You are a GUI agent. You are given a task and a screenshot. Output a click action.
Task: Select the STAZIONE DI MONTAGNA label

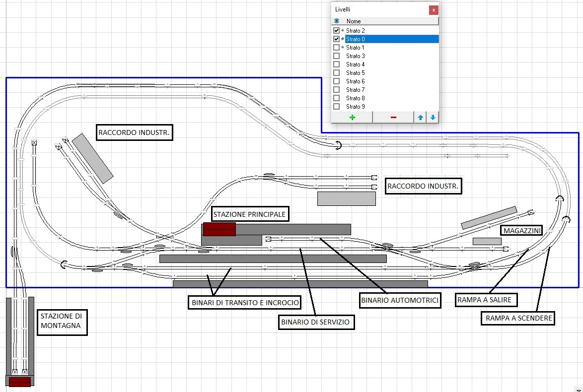(62, 321)
